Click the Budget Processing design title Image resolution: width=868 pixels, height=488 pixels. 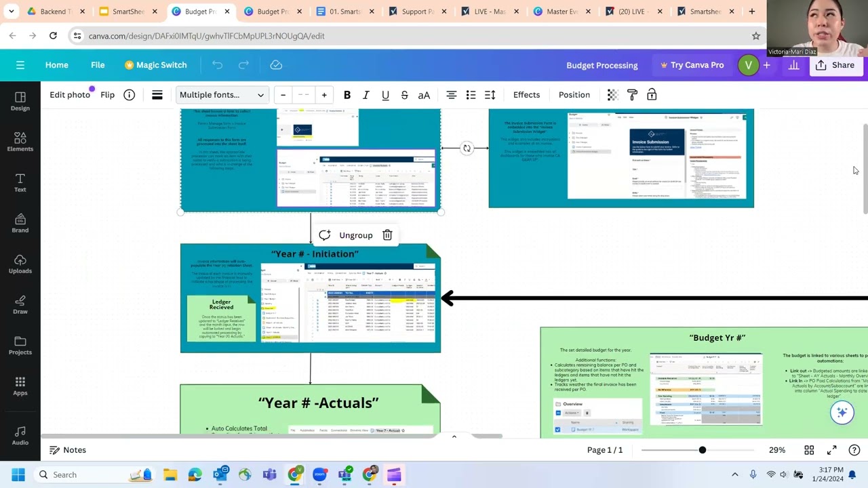tap(602, 65)
